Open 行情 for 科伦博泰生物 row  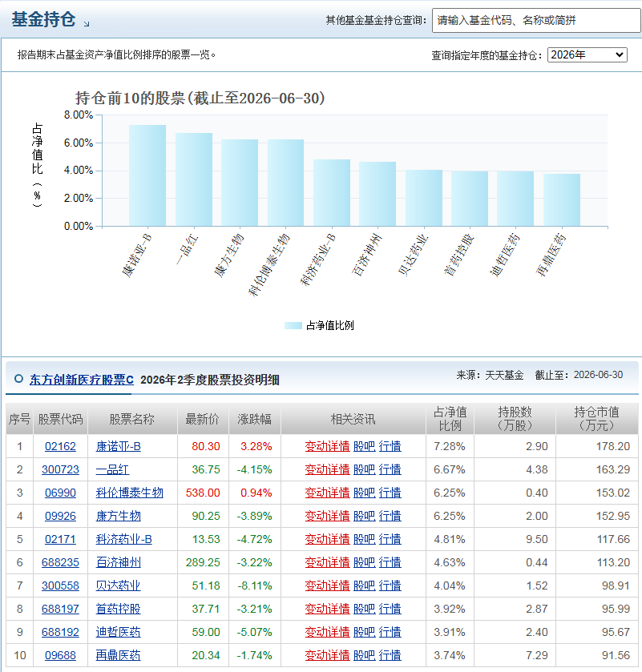(390, 493)
